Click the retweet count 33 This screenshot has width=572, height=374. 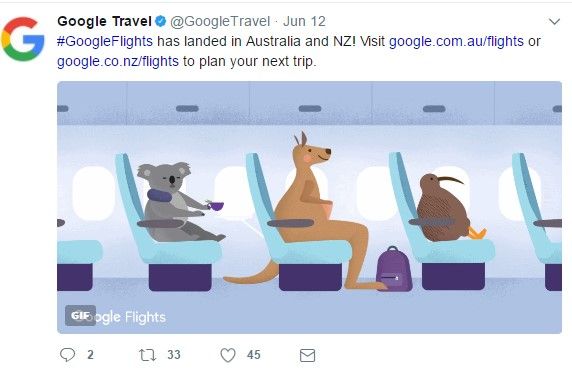174,355
